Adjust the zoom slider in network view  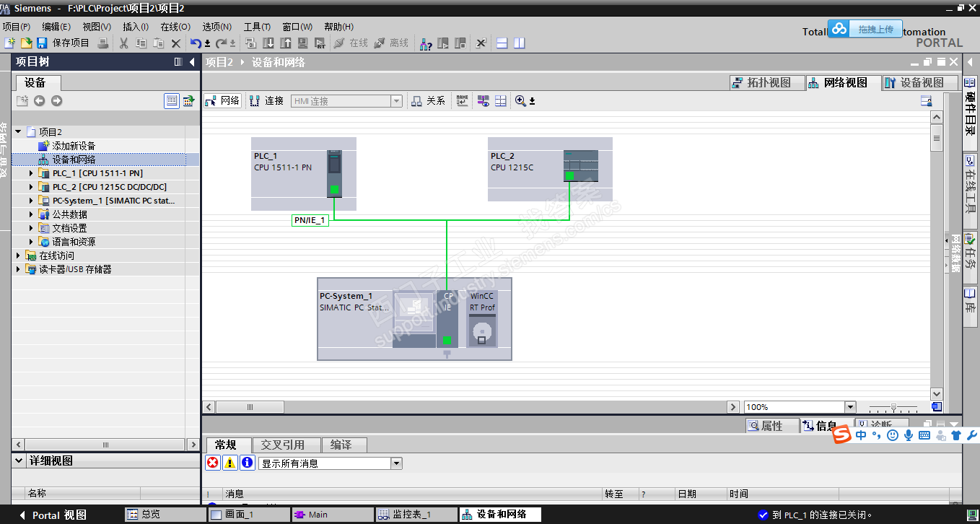893,407
